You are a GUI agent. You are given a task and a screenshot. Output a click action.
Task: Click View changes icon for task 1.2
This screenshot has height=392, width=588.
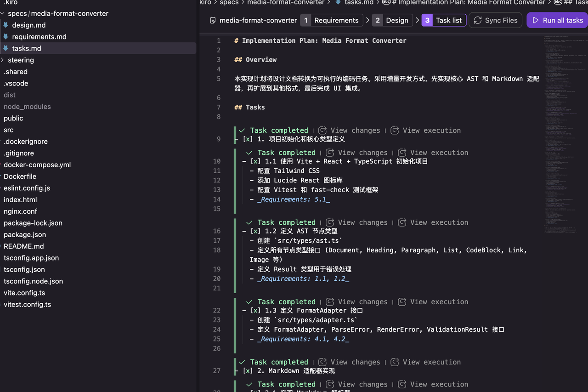point(330,222)
